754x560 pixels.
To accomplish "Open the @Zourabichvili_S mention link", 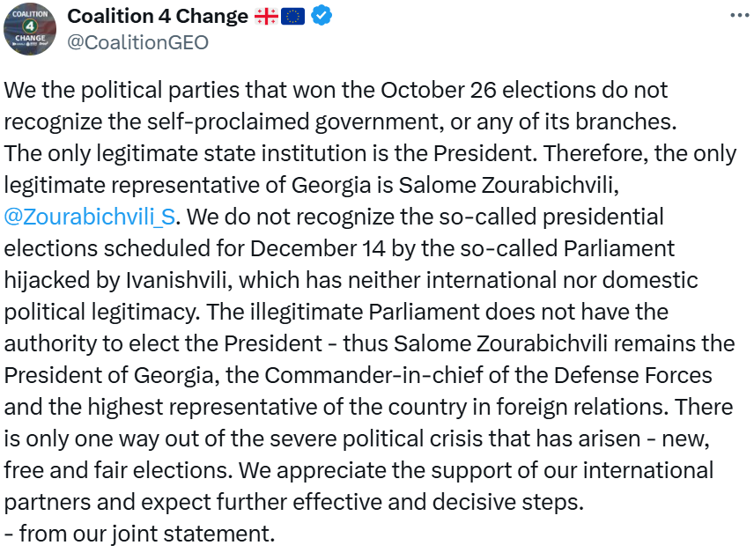I will [x=92, y=216].
